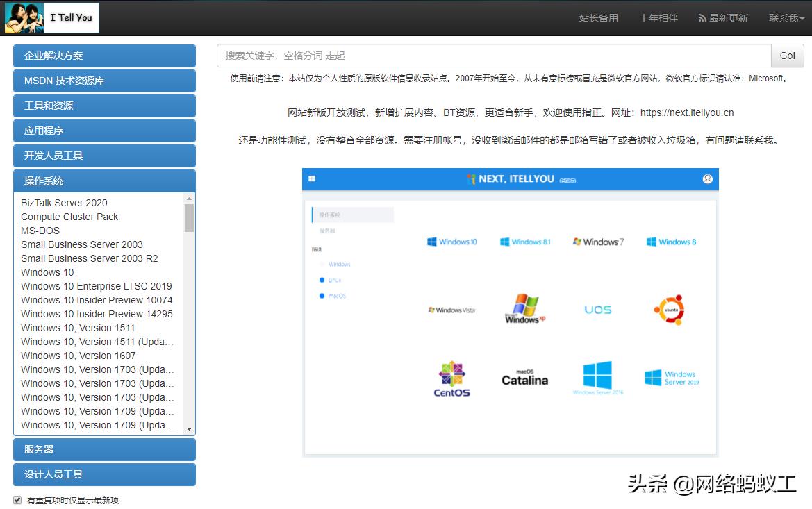Click the Go! search button
812x509 pixels.
pyautogui.click(x=786, y=56)
